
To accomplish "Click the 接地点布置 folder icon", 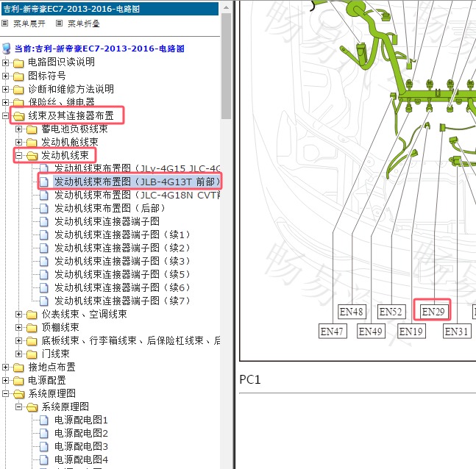I will coord(18,368).
